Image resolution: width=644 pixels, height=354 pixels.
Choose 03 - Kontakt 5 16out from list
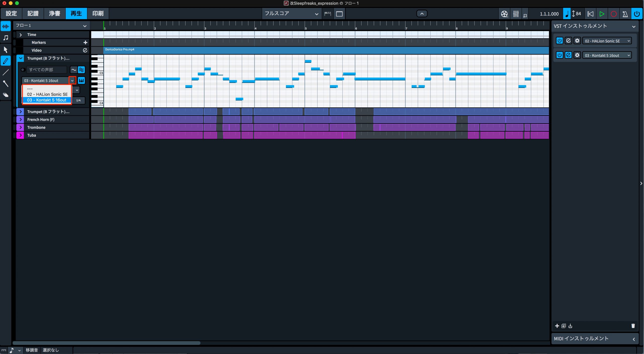(47, 100)
